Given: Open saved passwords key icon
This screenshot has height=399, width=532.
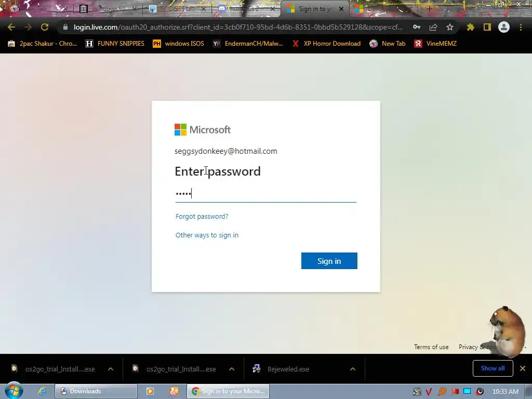Looking at the screenshot, I should tap(417, 27).
